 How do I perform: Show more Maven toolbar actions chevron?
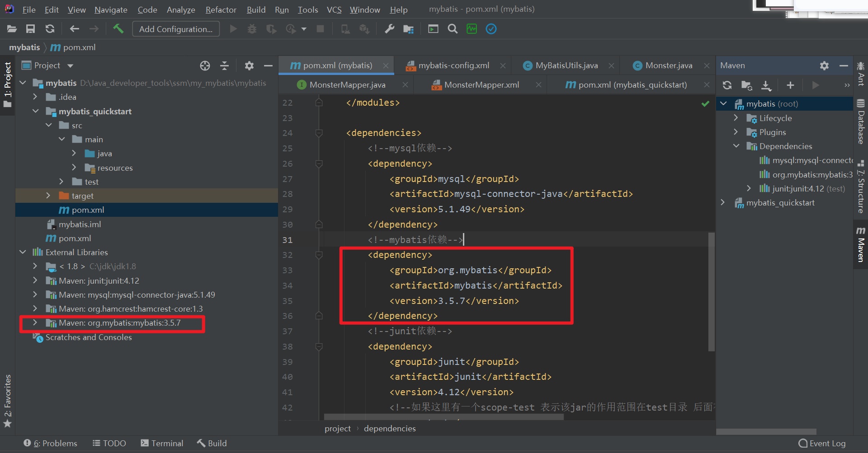(847, 85)
